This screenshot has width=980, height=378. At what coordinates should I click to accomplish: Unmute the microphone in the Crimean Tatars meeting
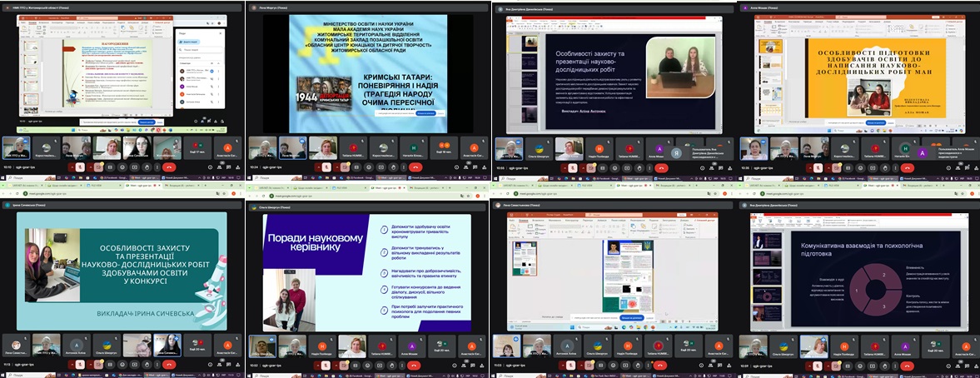tap(327, 167)
